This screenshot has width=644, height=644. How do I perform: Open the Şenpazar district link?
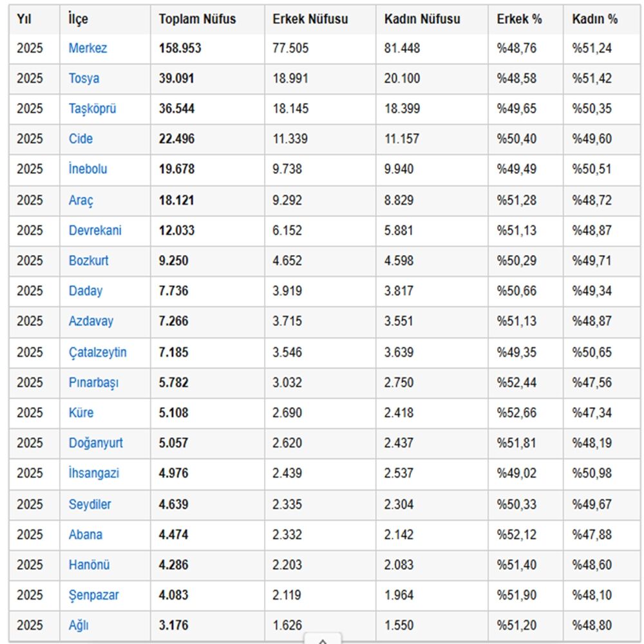tap(93, 595)
